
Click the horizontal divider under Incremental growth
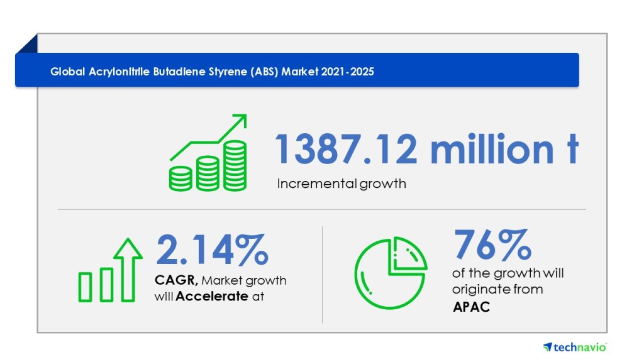321,209
